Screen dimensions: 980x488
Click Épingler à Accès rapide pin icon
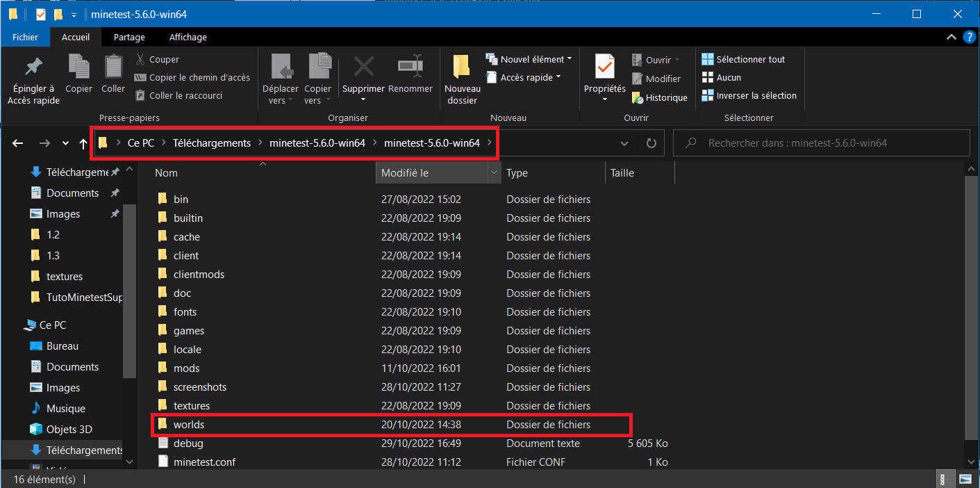(x=33, y=68)
